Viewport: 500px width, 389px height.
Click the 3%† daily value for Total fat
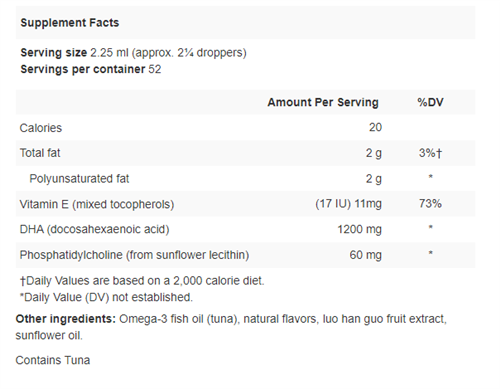(430, 153)
